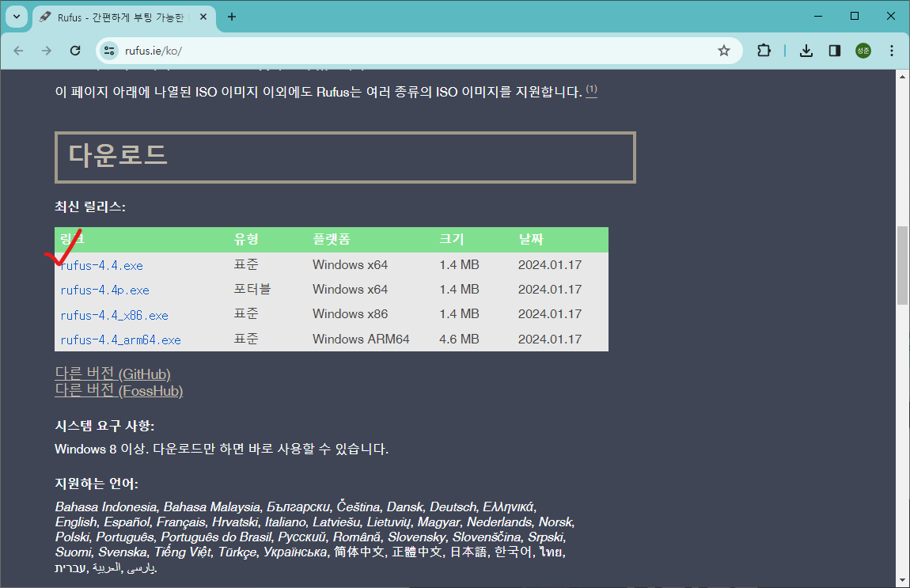Go forward to next page
Viewport: 910px width, 588px height.
point(47,51)
